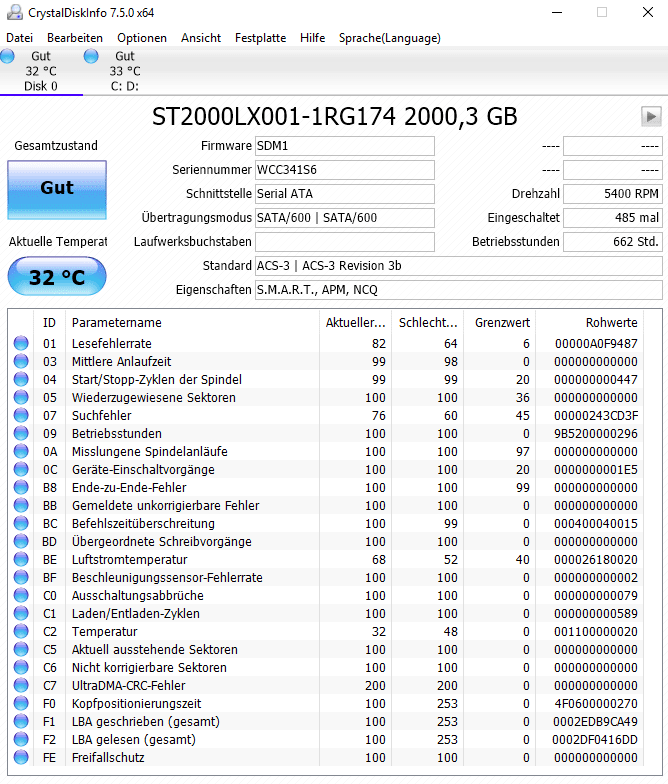The height and width of the screenshot is (784, 668).
Task: Select the Lesefehlerrate parameter name
Action: [112, 344]
